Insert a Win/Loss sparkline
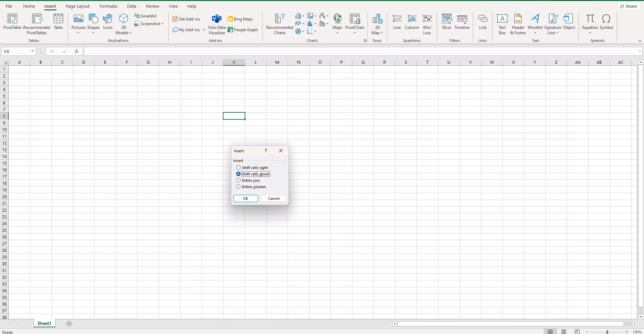644x334 pixels. tap(427, 24)
